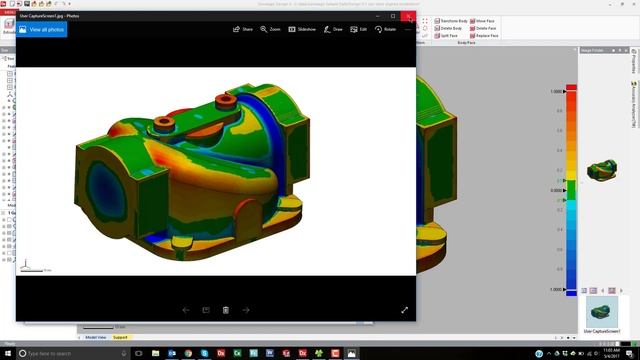Open the more options ellipsis in Photos

coord(408,29)
